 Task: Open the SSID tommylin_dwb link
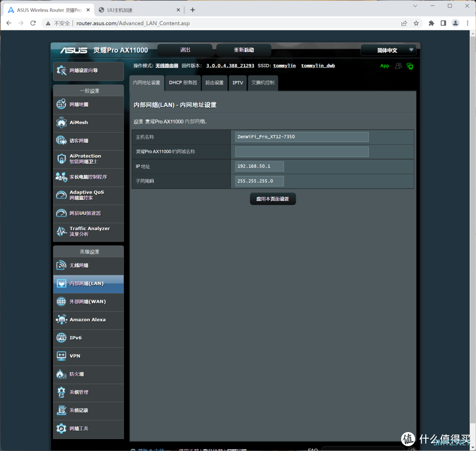click(x=318, y=66)
